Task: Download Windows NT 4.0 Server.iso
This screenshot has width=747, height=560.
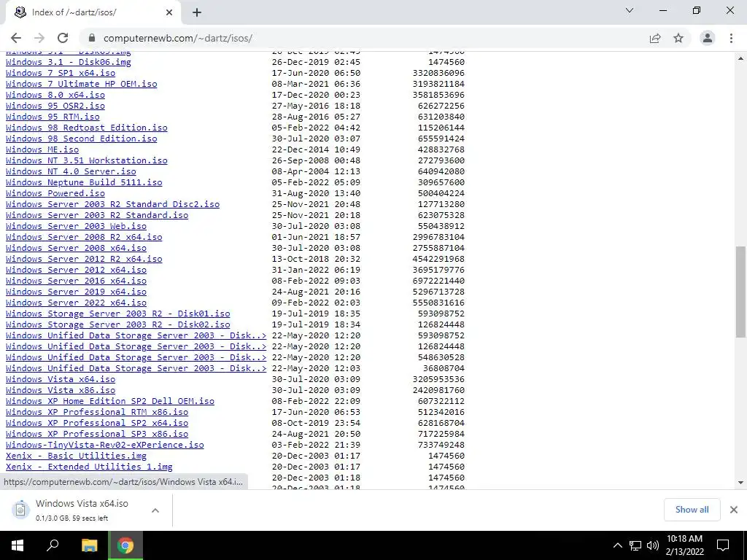Action: (71, 171)
